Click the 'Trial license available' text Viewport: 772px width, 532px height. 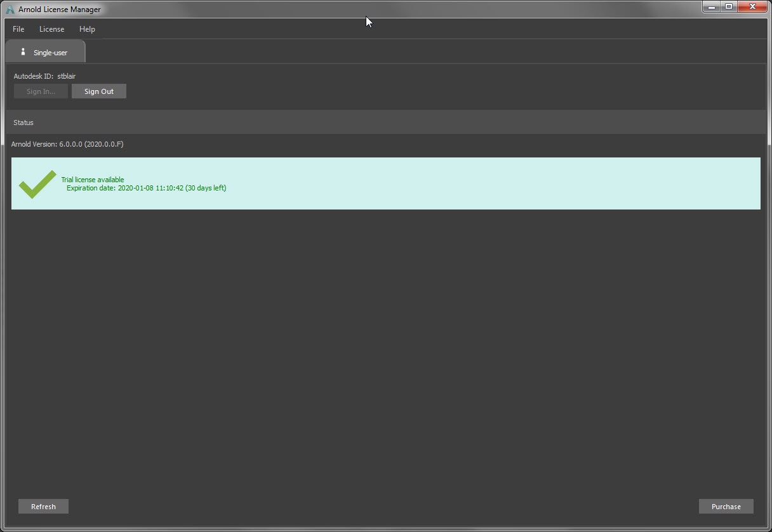pyautogui.click(x=93, y=180)
